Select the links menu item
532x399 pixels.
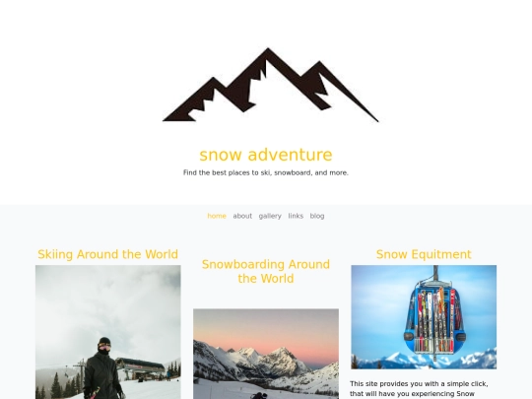[296, 216]
